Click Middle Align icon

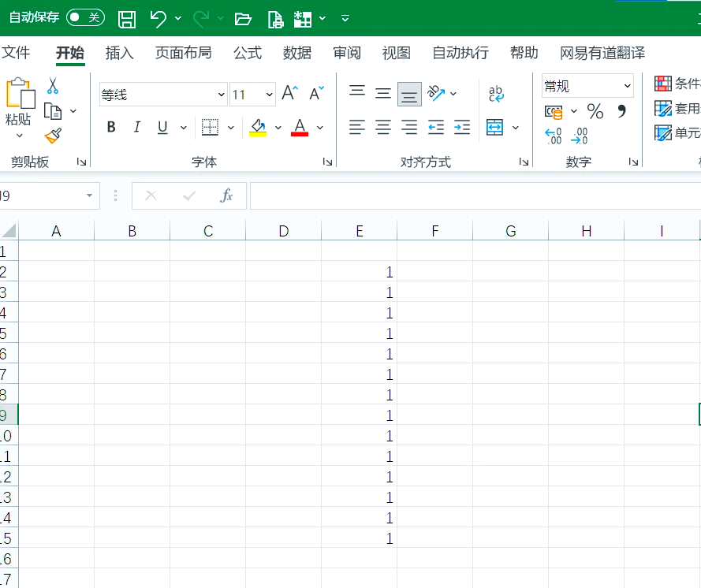point(383,93)
